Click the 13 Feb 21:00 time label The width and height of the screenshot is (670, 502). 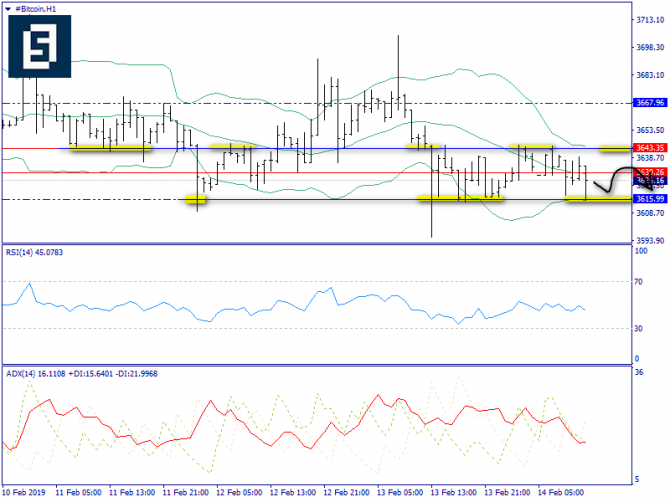[507, 493]
